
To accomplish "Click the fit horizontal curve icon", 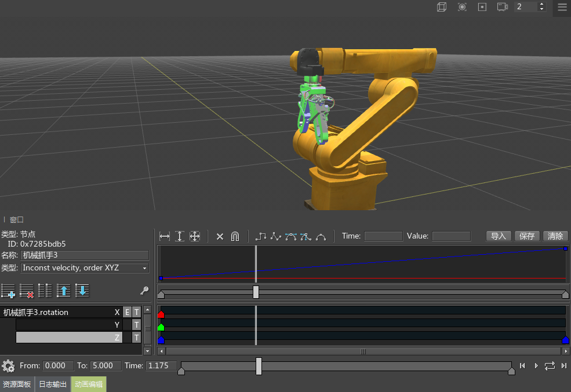I will [165, 236].
